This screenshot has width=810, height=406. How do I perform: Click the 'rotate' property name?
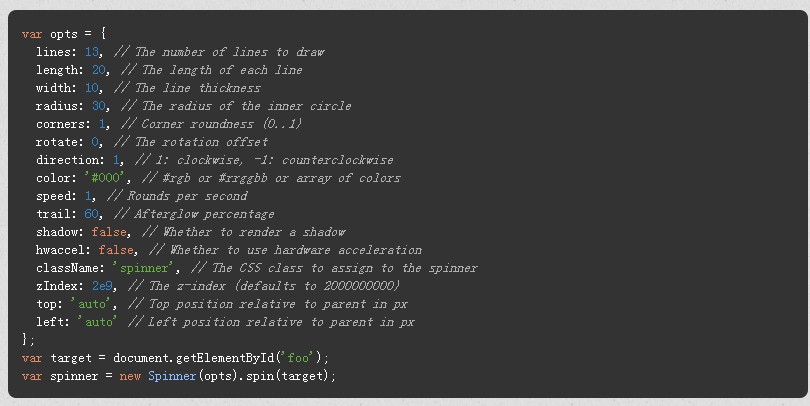point(59,142)
